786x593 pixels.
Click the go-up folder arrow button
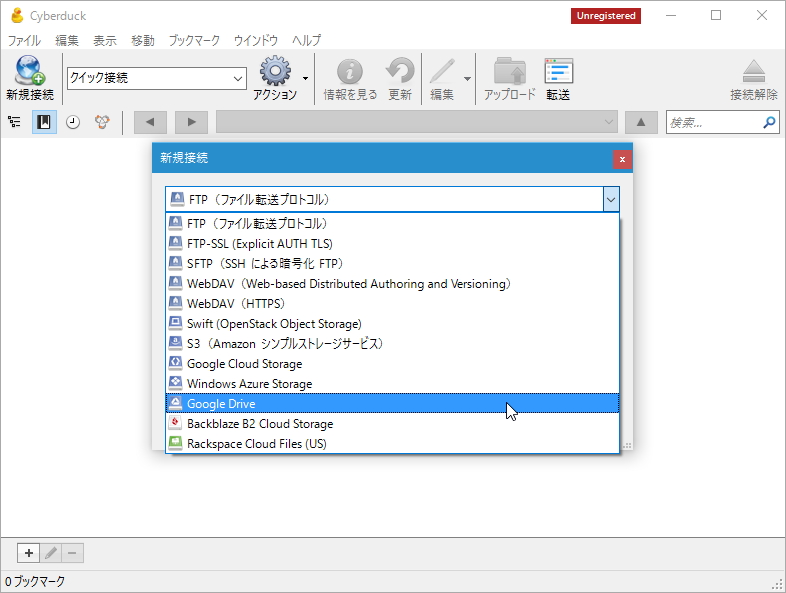[641, 122]
